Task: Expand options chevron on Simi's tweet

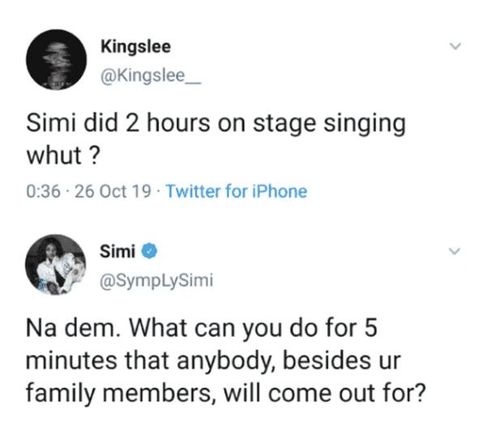Action: [454, 251]
